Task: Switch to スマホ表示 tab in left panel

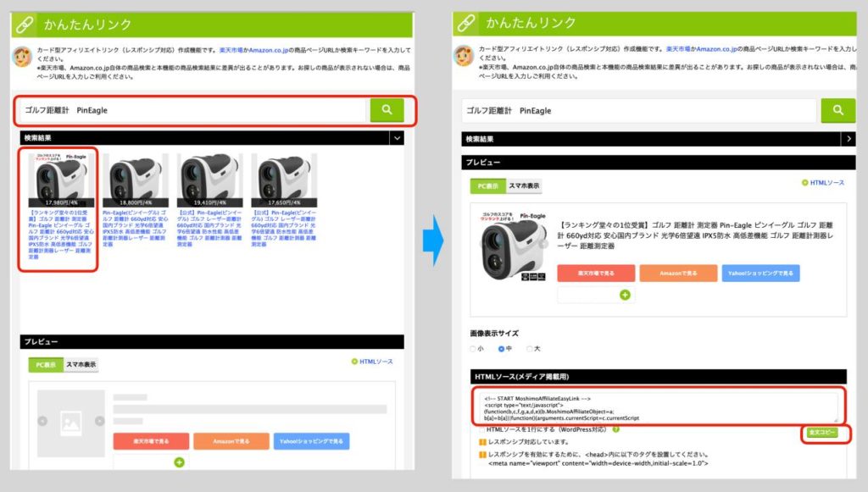Action: (81, 365)
